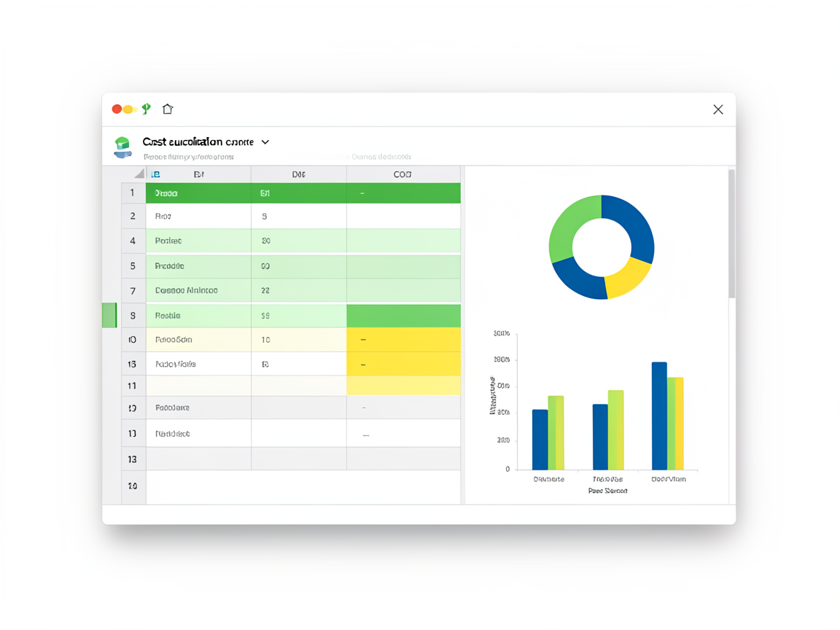Click the vertical scrollbar thumb
This screenshot has width=840, height=630.
[732, 233]
